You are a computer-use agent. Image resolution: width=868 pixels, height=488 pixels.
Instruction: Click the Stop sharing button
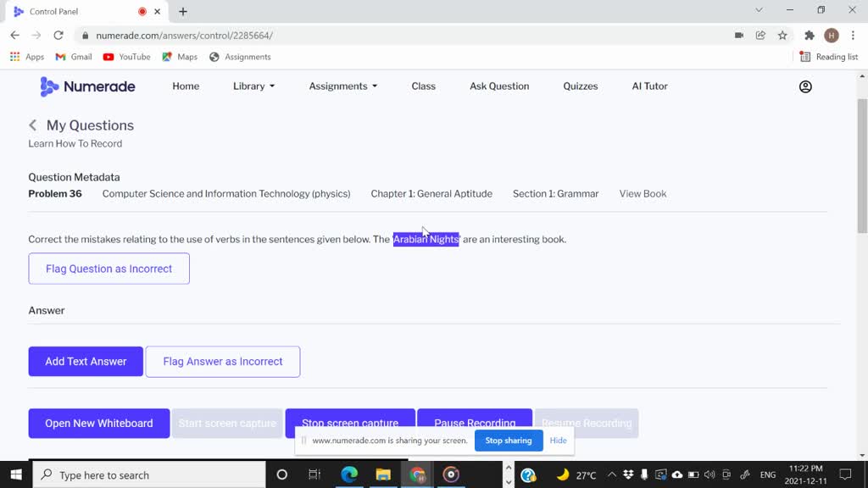click(508, 440)
